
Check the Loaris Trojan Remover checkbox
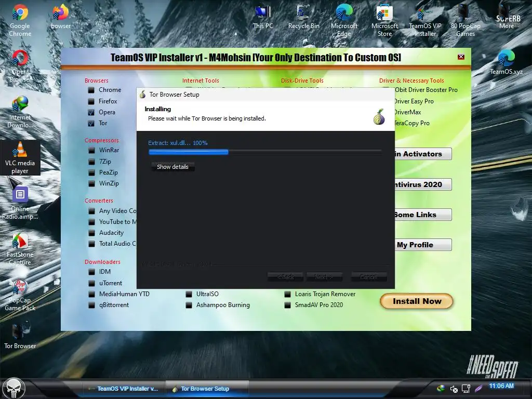click(287, 294)
